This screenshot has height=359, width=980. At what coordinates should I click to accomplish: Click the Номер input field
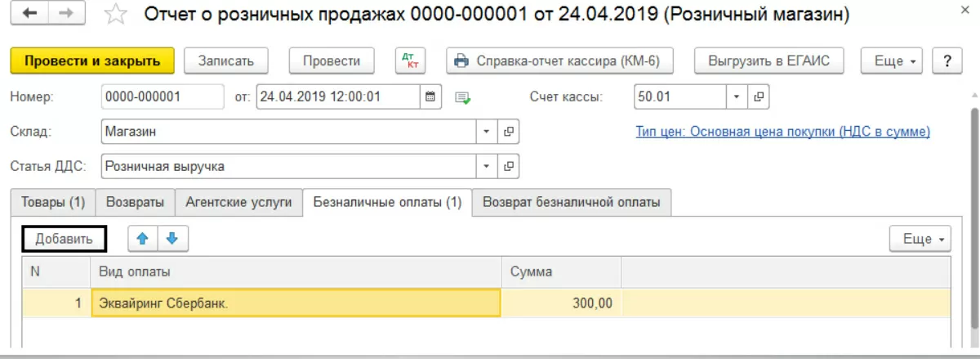click(x=162, y=96)
